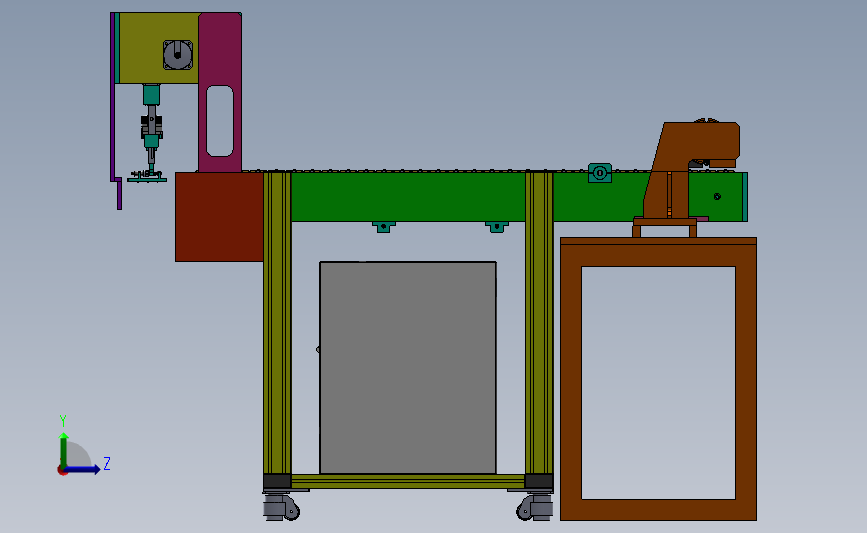Select the black corner foot on right leg
This screenshot has height=533, width=867.
pyautogui.click(x=539, y=482)
